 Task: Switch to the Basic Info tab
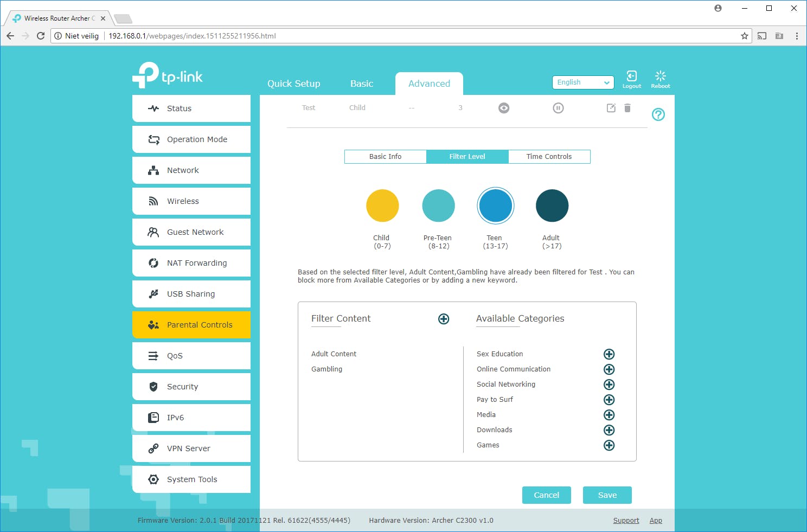(386, 157)
